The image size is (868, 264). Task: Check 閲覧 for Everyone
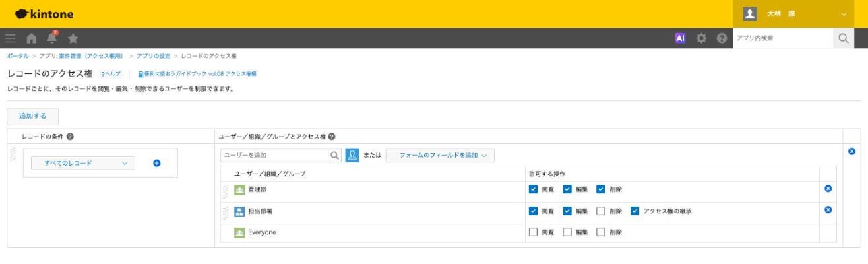coord(533,232)
